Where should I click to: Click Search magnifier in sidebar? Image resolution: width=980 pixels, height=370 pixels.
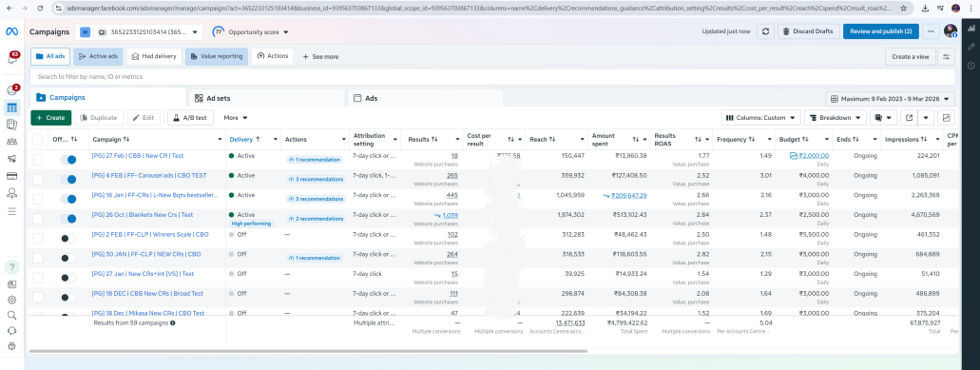tap(11, 315)
